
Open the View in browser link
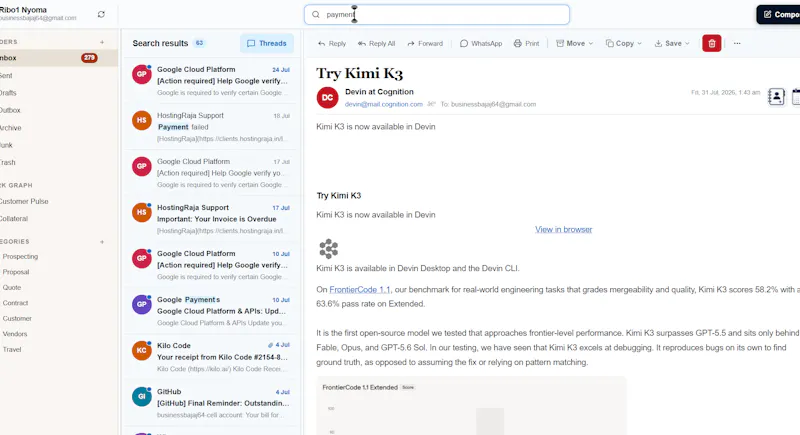[x=563, y=229]
